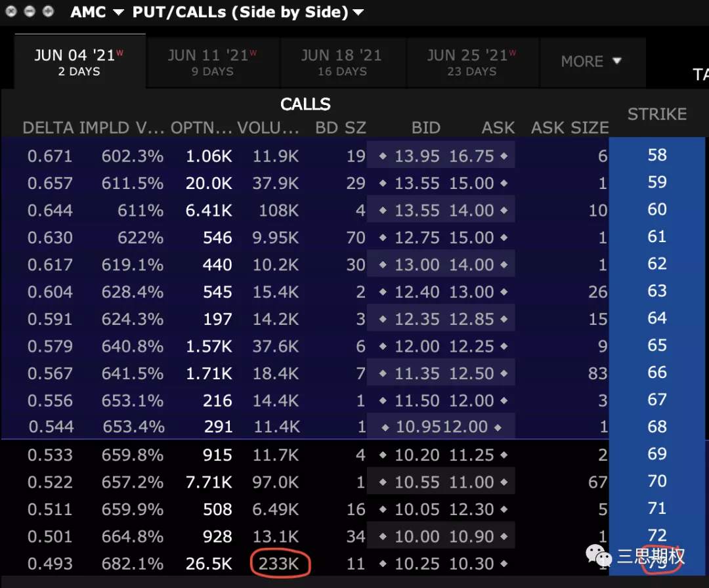
Task: Click the IMPLD V... column header
Action: click(x=122, y=127)
